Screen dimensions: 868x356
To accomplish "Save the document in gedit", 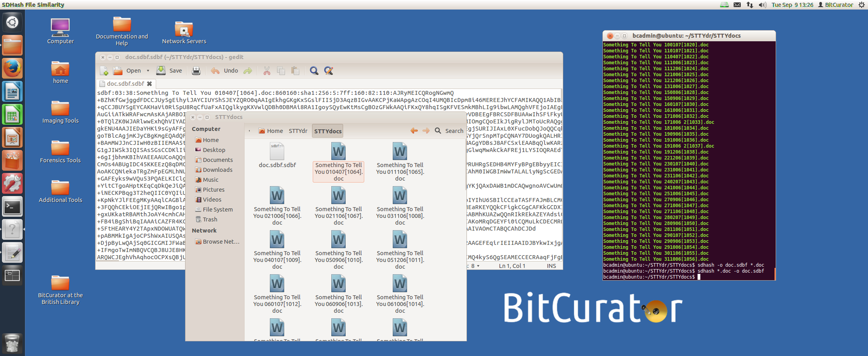I will pyautogui.click(x=169, y=71).
